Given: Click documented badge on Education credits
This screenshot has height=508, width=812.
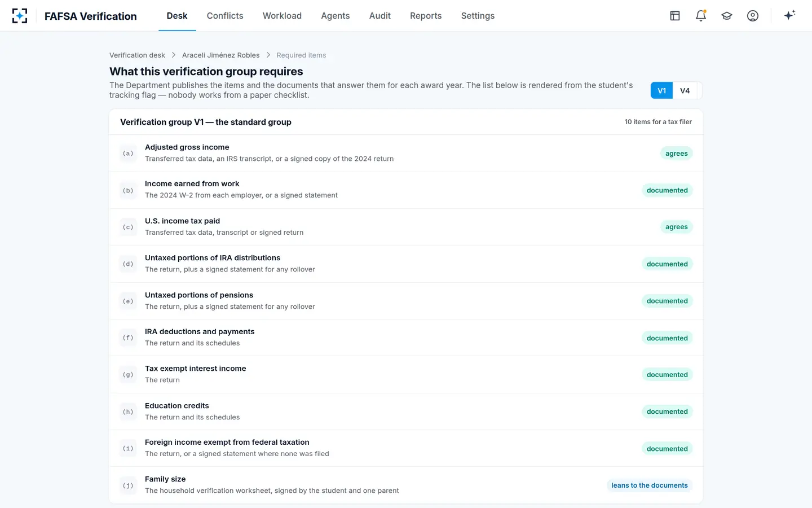Looking at the screenshot, I should tap(667, 411).
